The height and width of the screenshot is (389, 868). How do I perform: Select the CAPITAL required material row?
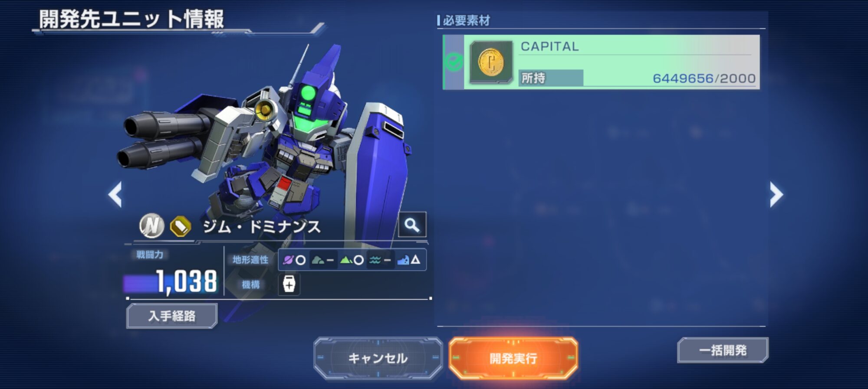coord(601,62)
